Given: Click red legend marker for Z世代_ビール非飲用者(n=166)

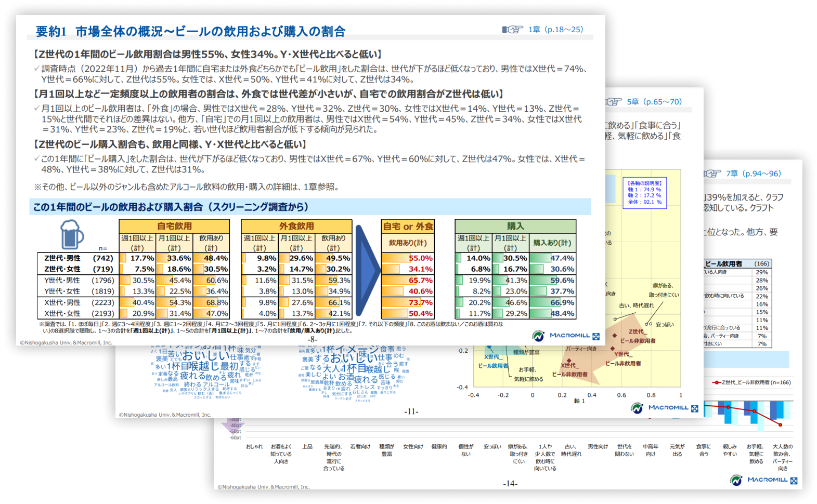Looking at the screenshot, I should click(x=717, y=382).
